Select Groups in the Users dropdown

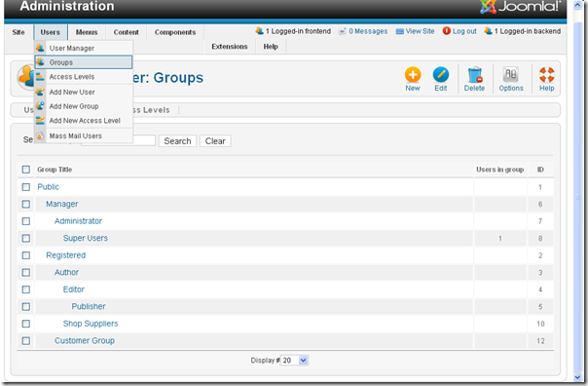84,62
